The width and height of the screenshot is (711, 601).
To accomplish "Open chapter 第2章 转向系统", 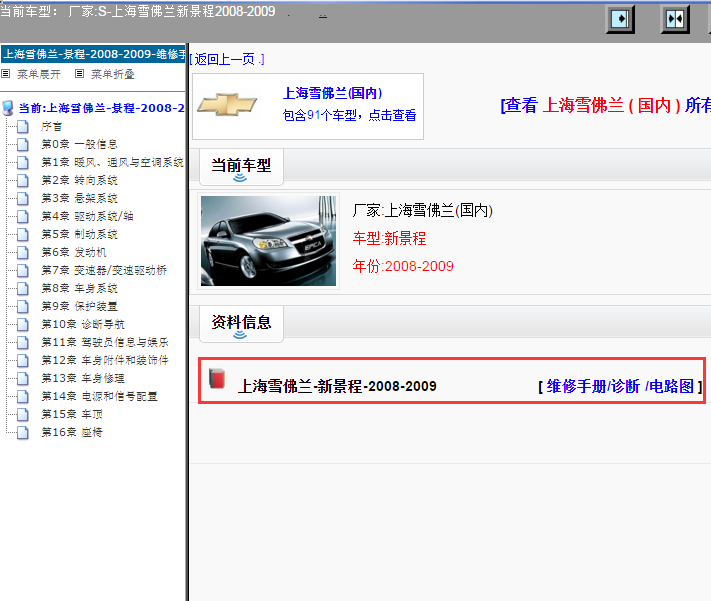I will [79, 181].
